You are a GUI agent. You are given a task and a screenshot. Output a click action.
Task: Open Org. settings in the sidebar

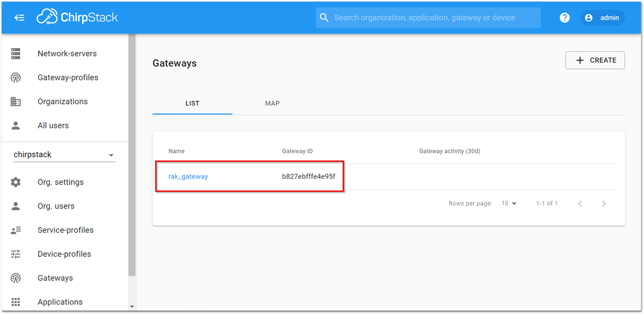point(65,182)
